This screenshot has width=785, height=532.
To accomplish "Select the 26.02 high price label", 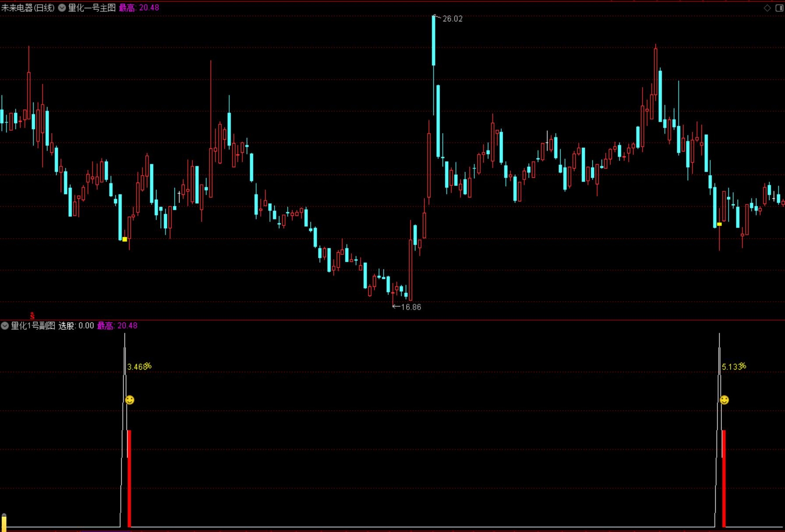I will [453, 19].
